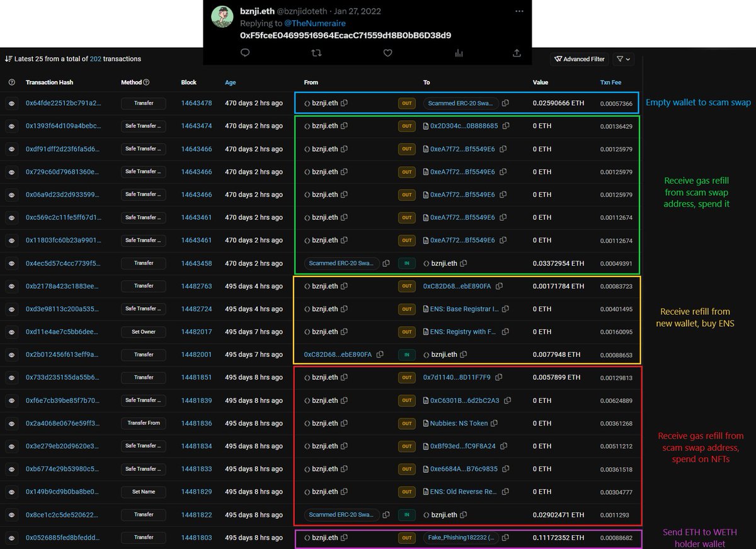Viewport: 756px width, 549px height.
Task: Copy 0x7d1140...8D11F7F9 address
Action: click(498, 377)
